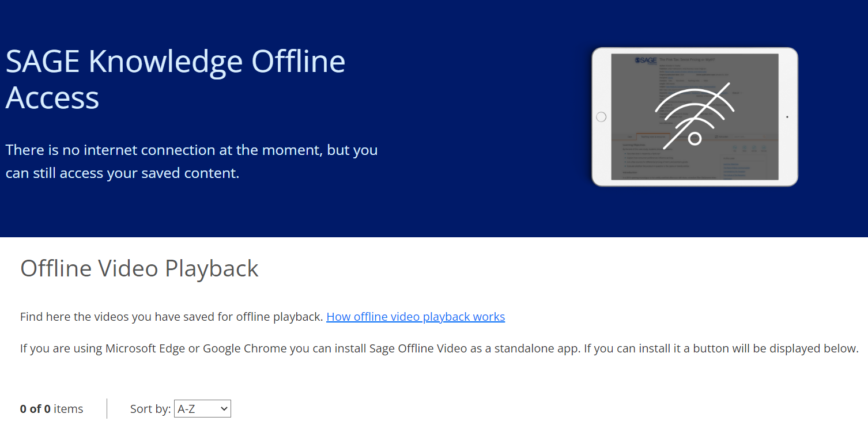
Task: Click the Microsoft Edge or Google Chrome install paragraph
Action: click(x=439, y=348)
